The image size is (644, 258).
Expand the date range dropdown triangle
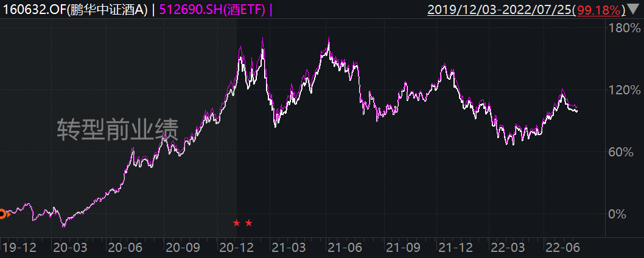pos(634,10)
